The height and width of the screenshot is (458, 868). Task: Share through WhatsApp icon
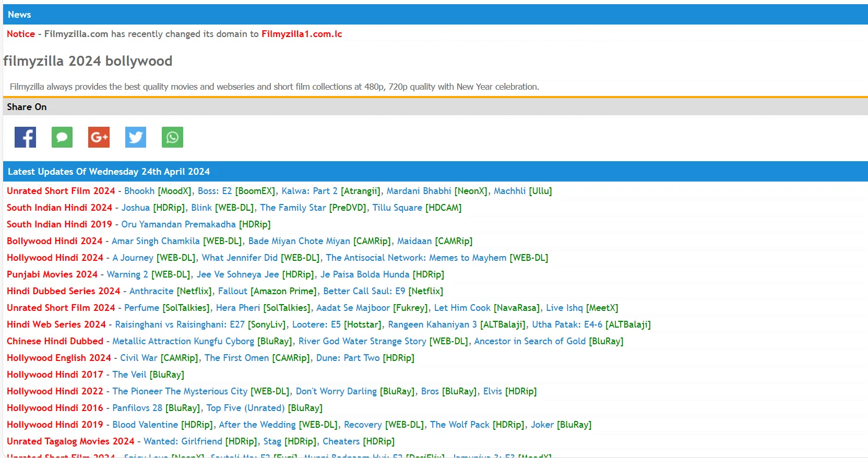point(172,137)
